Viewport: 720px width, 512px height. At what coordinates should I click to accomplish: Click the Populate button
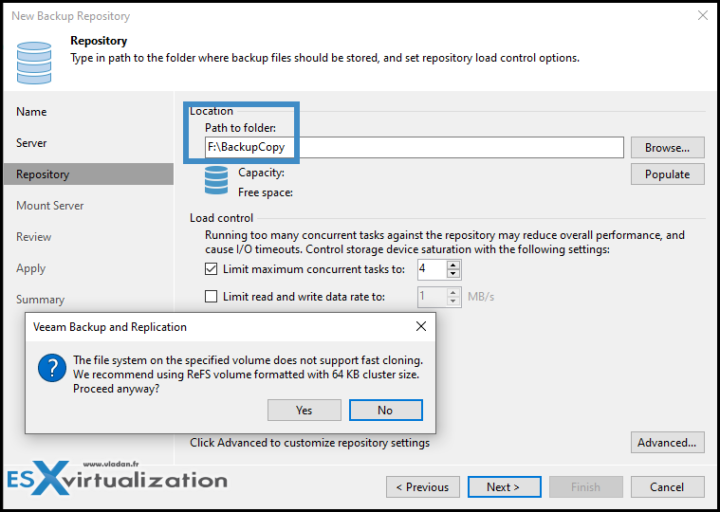coord(667,174)
